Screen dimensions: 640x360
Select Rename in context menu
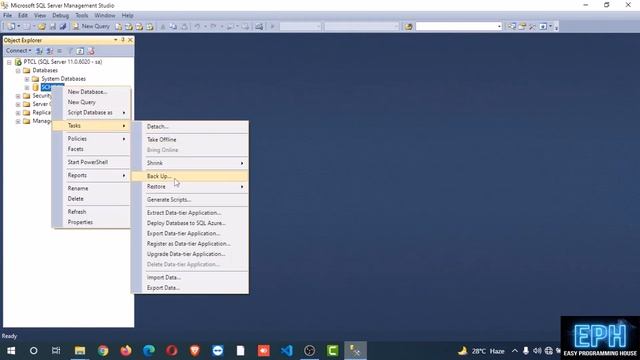[91, 188]
